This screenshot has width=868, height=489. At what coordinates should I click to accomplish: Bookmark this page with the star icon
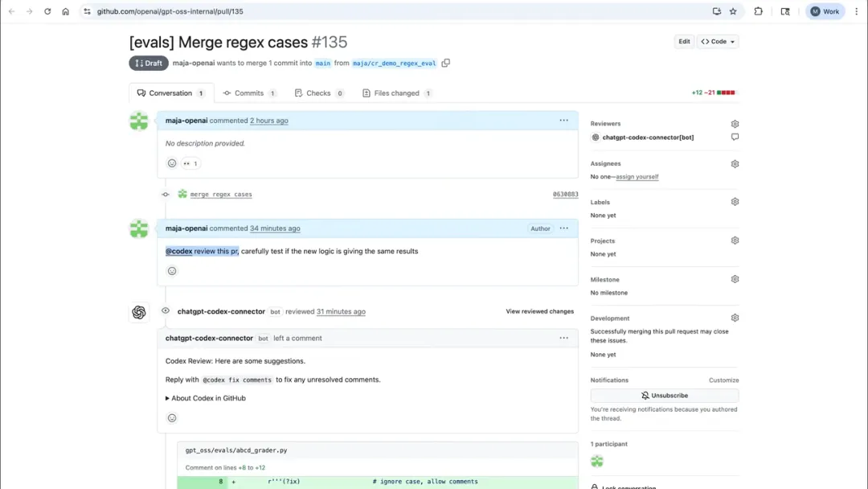733,11
